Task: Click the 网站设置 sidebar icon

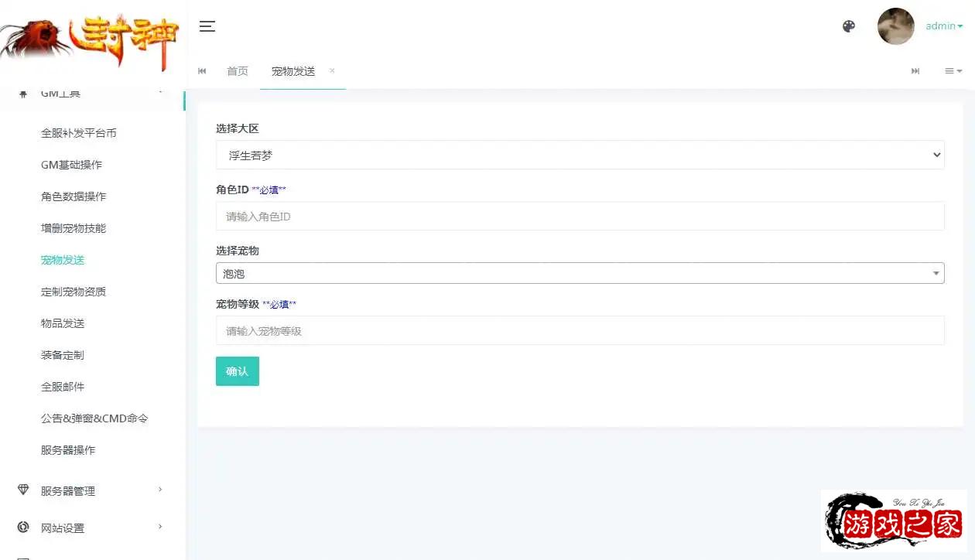Action: [23, 528]
